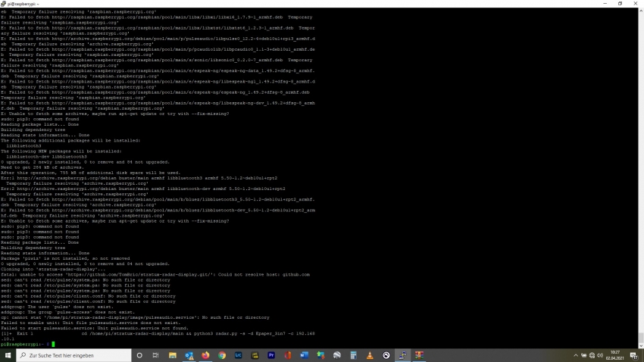Open the Action Center notifications icon
Image resolution: width=644 pixels, height=362 pixels.
(x=634, y=355)
